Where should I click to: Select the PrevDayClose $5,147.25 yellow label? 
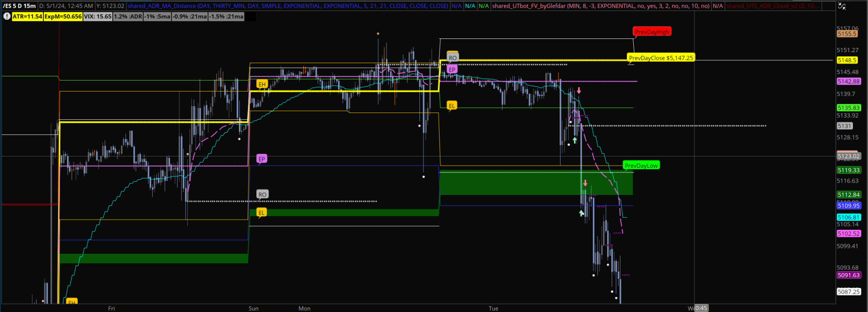click(661, 58)
